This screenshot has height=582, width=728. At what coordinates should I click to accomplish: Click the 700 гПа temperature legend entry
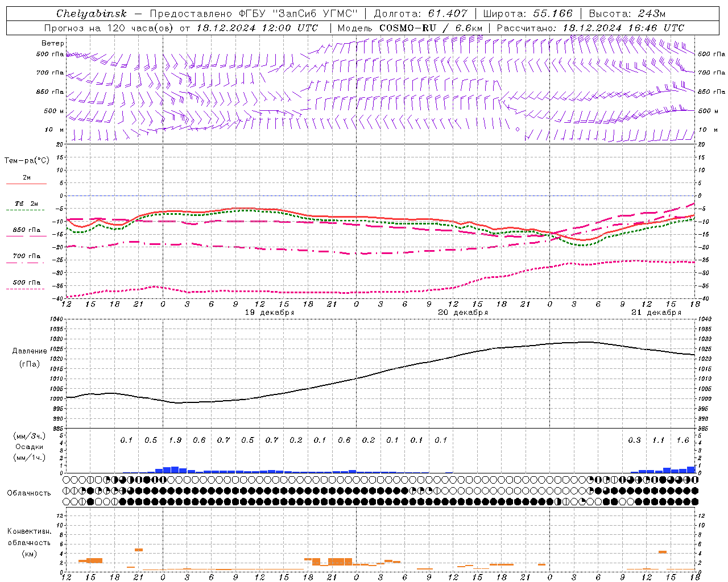(x=27, y=256)
